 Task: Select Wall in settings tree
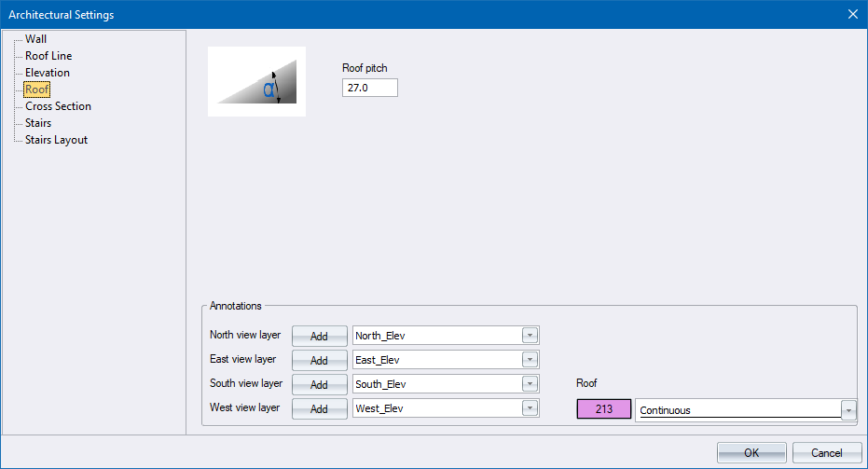click(35, 39)
